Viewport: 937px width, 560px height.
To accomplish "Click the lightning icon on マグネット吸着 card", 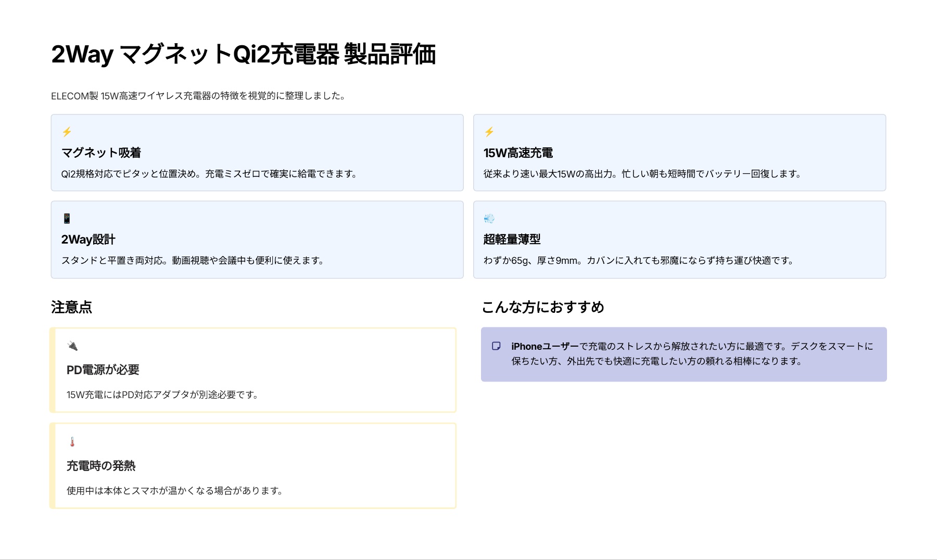I will coord(67,132).
